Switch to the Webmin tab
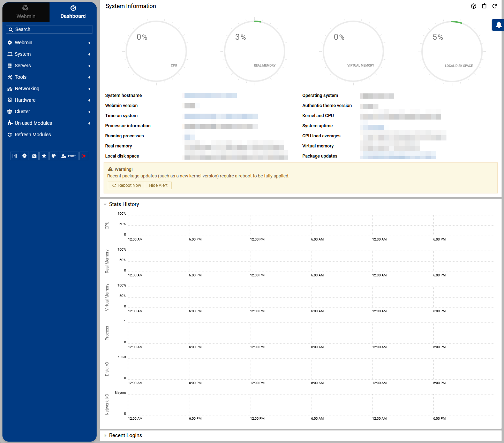 pyautogui.click(x=26, y=12)
